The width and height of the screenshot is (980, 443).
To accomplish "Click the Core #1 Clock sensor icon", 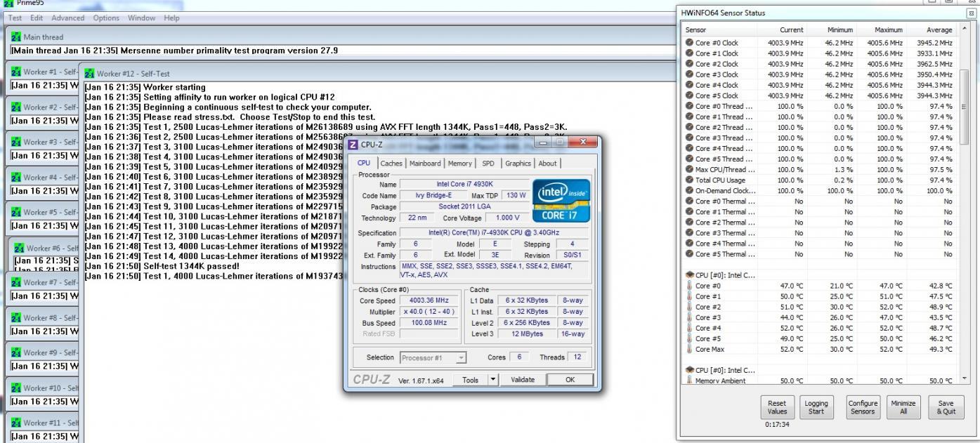I will click(x=689, y=53).
